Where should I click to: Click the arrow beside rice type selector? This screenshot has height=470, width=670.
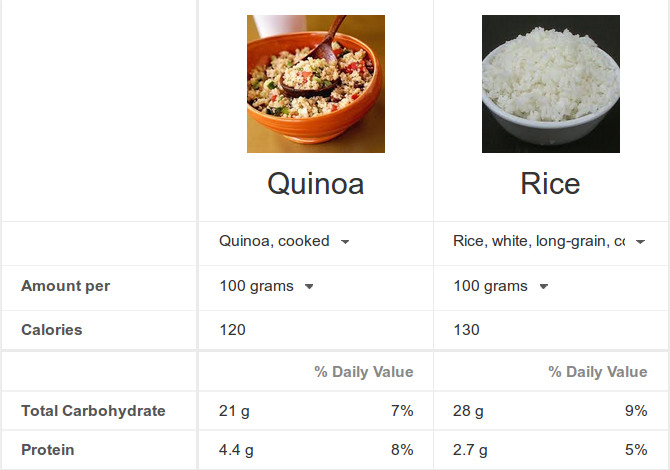[640, 242]
